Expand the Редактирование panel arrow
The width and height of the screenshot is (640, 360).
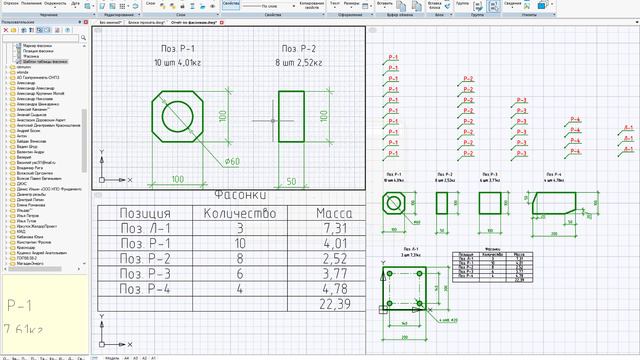[x=139, y=15]
